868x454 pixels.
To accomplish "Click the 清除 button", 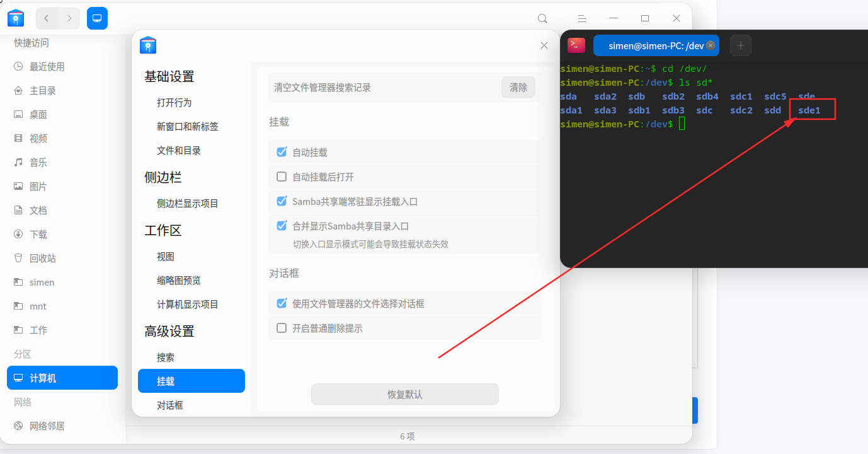I will pyautogui.click(x=518, y=88).
